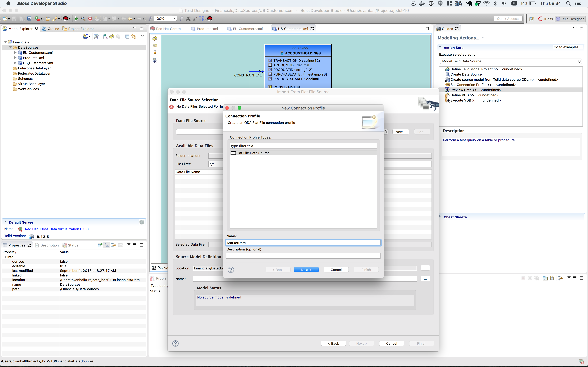This screenshot has height=367, width=588.
Task: Switch to the Products.xmi editor tab
Action: [207, 29]
